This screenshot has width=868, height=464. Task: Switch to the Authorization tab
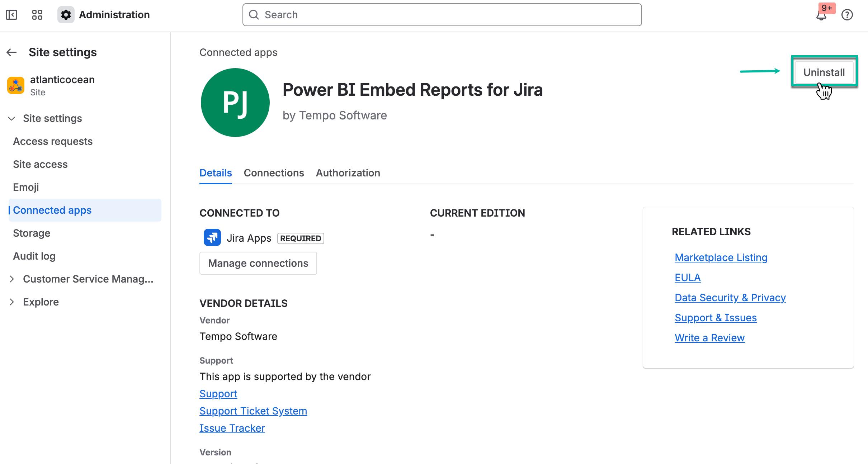point(348,173)
